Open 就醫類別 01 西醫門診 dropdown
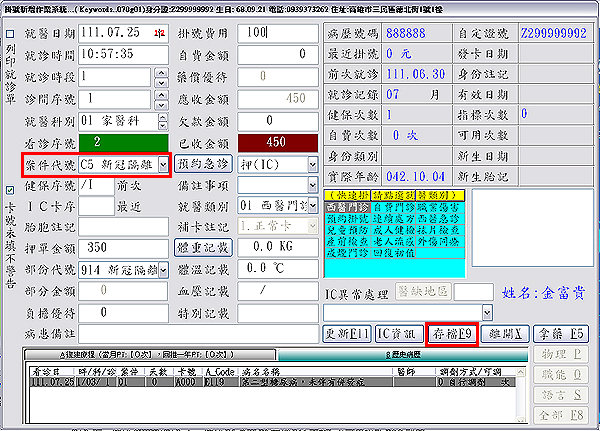Screen dimensions: 600x431 coord(313,206)
